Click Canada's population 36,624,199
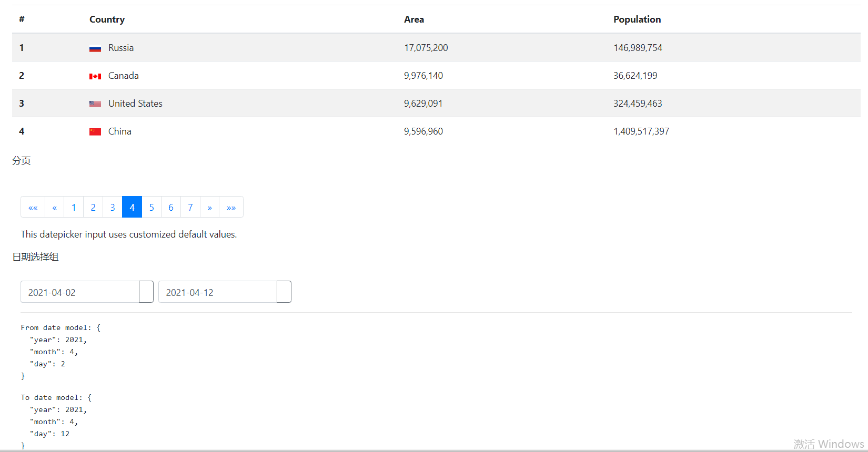The width and height of the screenshot is (868, 452). tap(635, 76)
